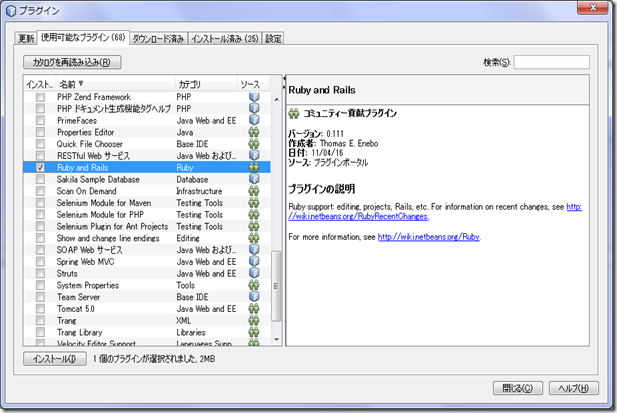Click the source icon in the PHP ドキュメント row
617x413 pixels.
(x=254, y=108)
